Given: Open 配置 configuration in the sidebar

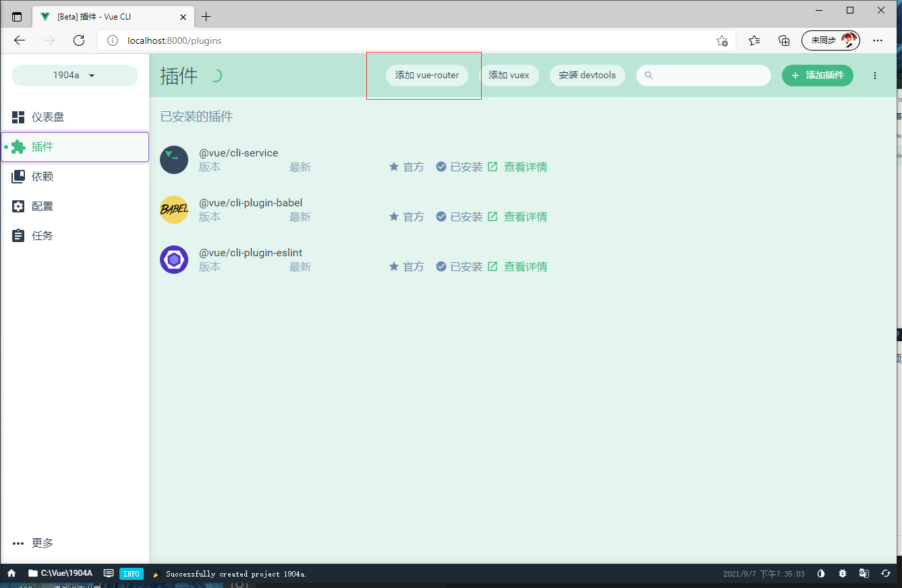Looking at the screenshot, I should tap(75, 206).
